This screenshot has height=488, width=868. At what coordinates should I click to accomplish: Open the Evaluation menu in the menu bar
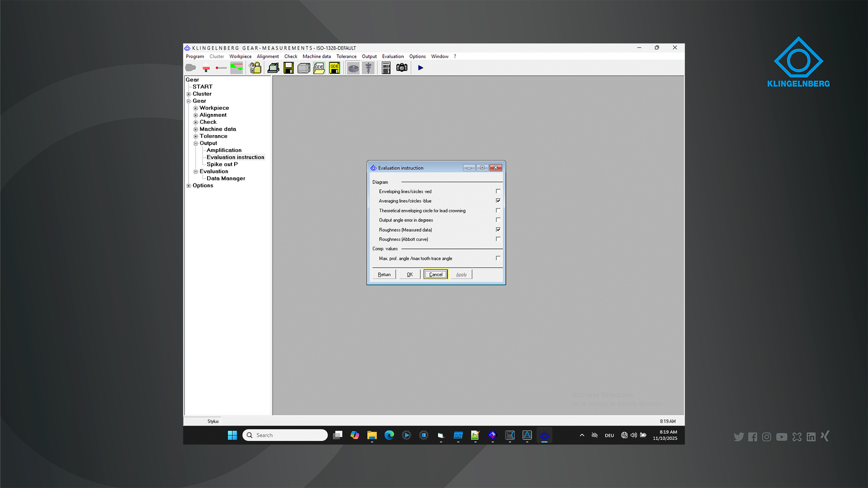point(393,56)
